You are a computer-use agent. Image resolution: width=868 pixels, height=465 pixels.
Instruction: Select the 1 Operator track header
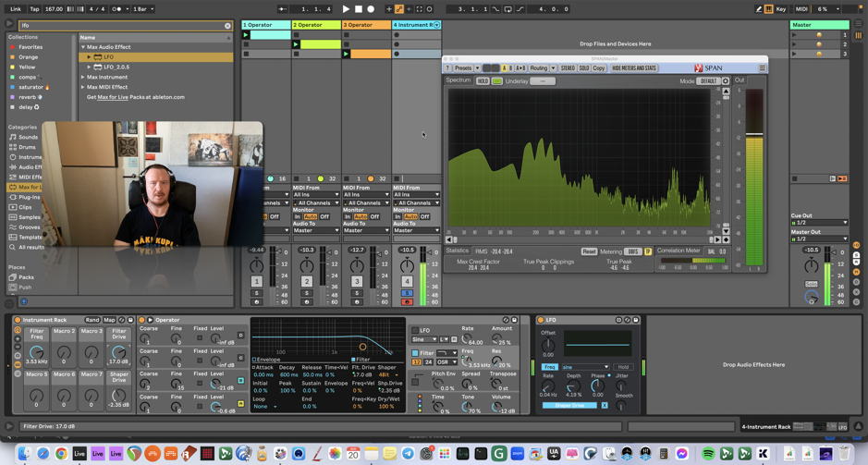click(x=266, y=25)
